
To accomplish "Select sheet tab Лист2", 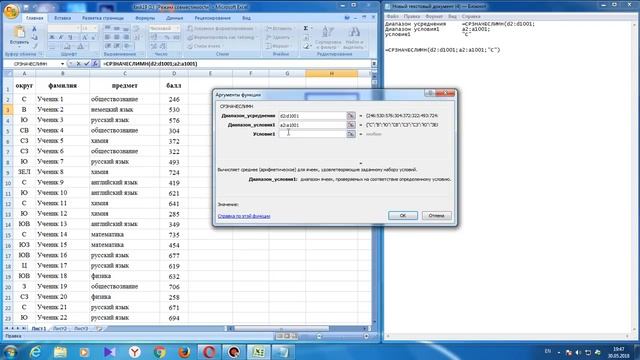I will pos(60,329).
